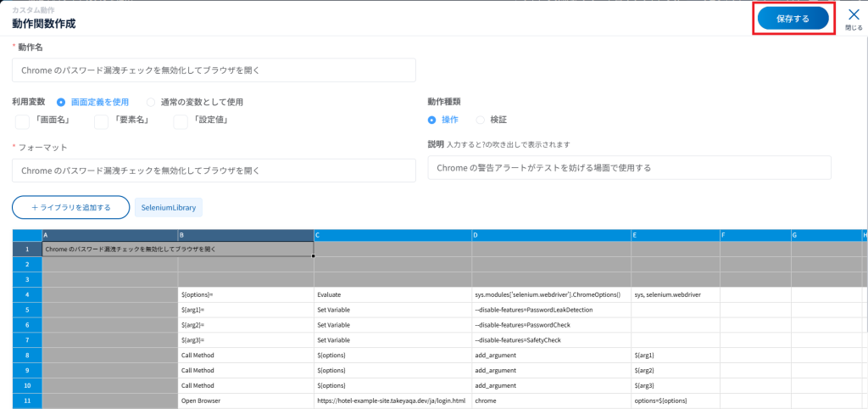Click the cell with options=${options}

click(675, 400)
